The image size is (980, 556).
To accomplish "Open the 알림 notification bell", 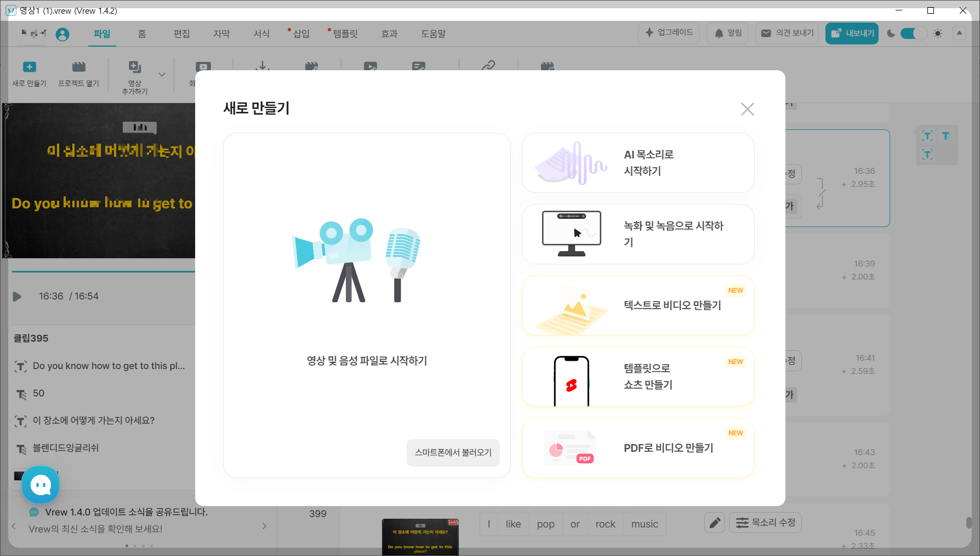I will [x=727, y=33].
